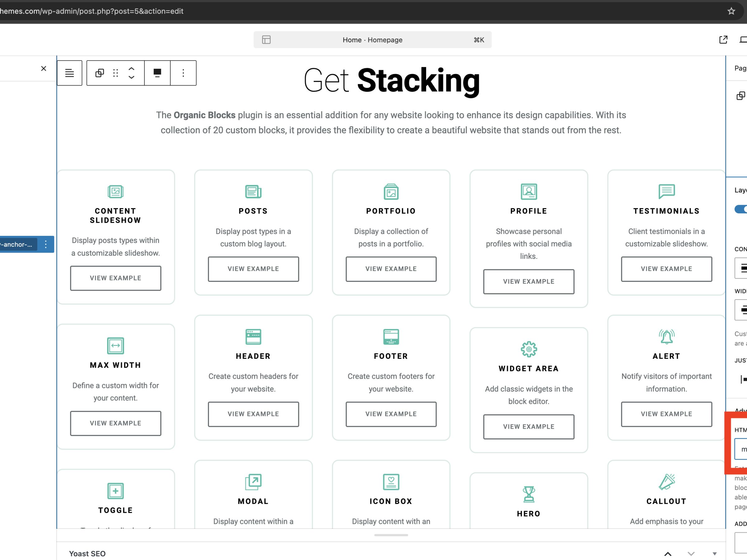Click the Posts block icon

point(253,192)
